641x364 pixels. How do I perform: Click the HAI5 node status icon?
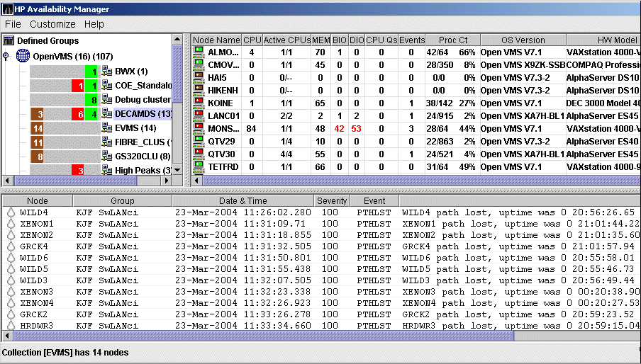pyautogui.click(x=199, y=77)
